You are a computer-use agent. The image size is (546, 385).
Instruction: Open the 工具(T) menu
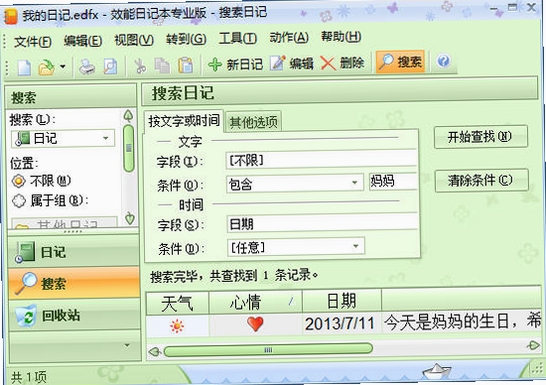click(238, 38)
